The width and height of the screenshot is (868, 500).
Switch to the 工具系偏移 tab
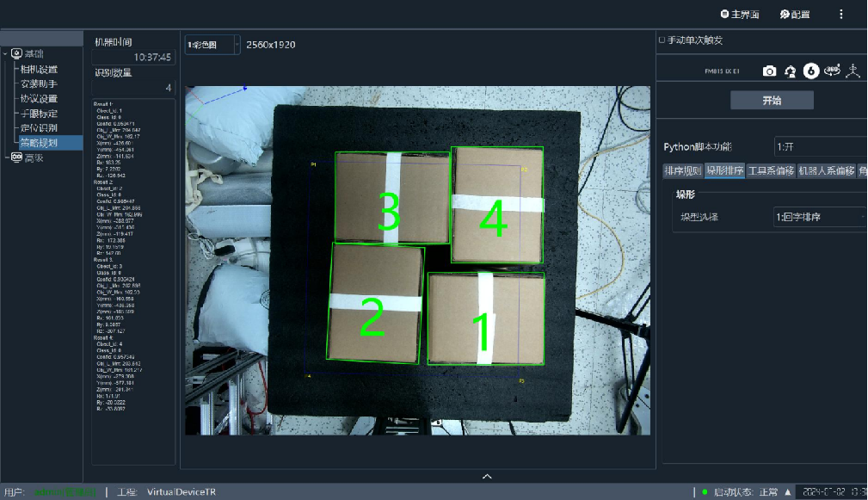771,170
